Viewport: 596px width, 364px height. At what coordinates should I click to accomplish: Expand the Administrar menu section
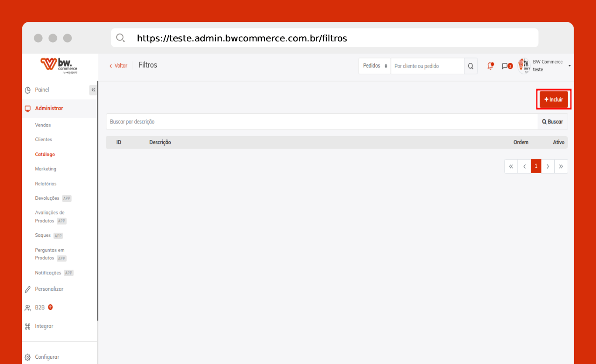(x=49, y=109)
